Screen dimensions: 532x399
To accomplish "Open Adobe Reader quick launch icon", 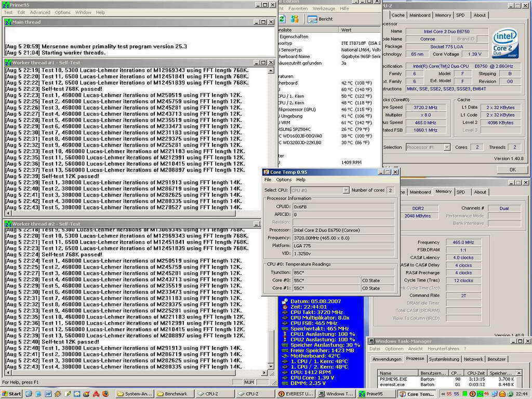I will click(96, 394).
